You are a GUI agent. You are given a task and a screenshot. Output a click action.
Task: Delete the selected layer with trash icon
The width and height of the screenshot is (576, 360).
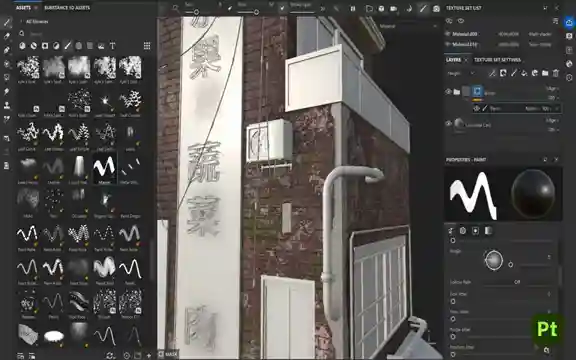point(556,73)
